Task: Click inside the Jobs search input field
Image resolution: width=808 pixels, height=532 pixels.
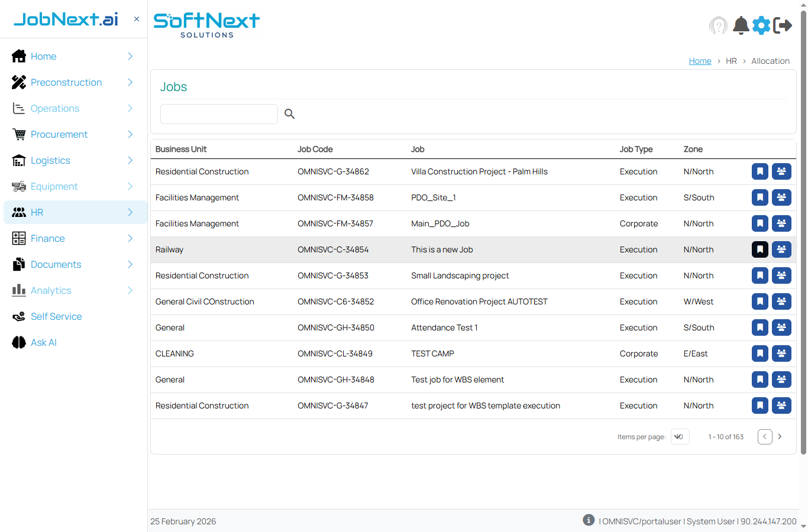Action: pos(219,113)
